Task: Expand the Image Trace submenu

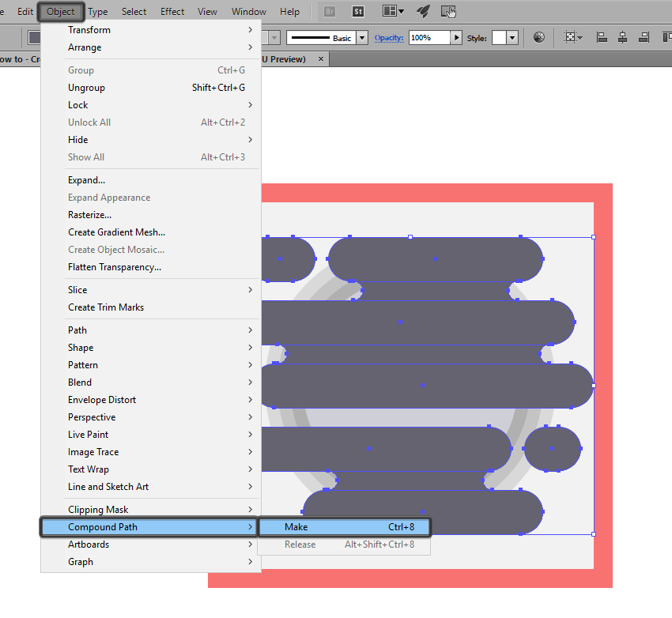Action: [x=151, y=452]
